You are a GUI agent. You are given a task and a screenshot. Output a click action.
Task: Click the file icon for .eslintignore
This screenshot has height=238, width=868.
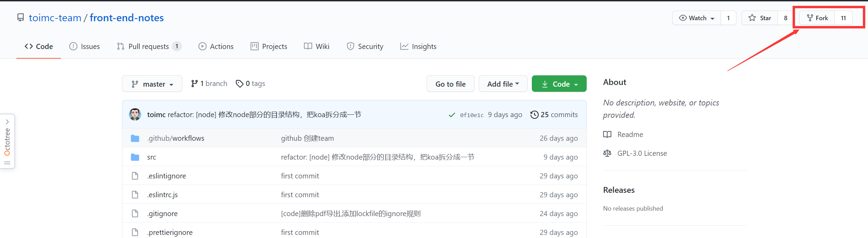[x=135, y=176]
